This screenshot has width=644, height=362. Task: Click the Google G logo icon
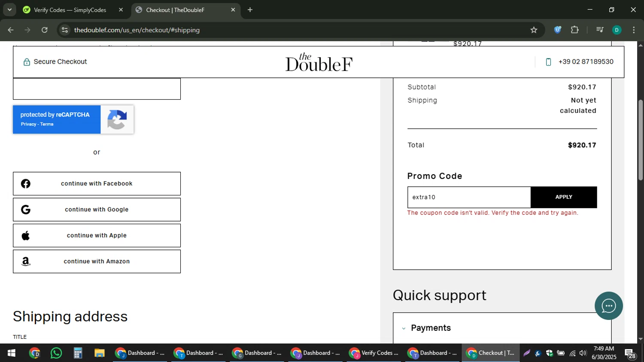click(26, 210)
